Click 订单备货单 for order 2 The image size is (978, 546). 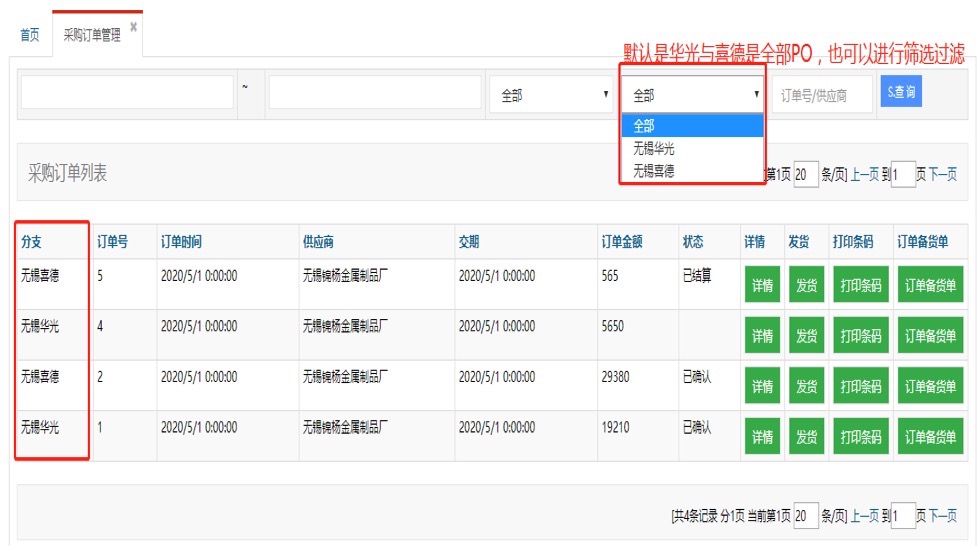(930, 386)
